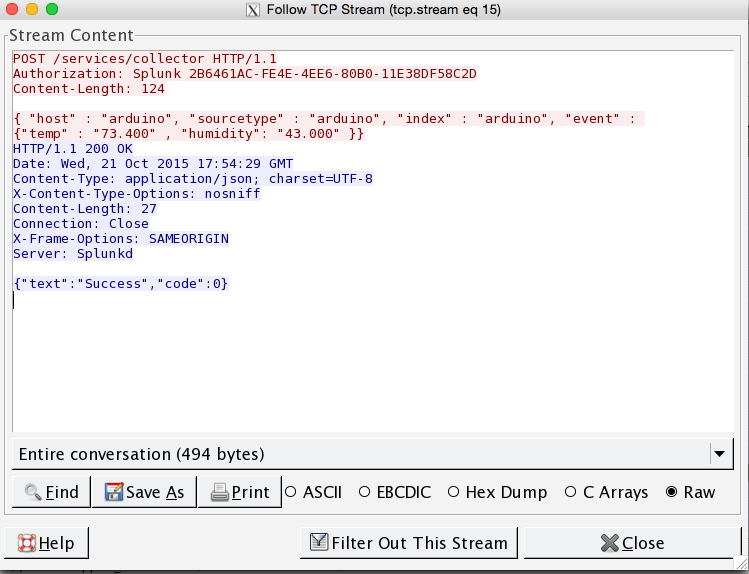
Task: Open the Entire conversation dropdown arrow
Action: tap(720, 454)
